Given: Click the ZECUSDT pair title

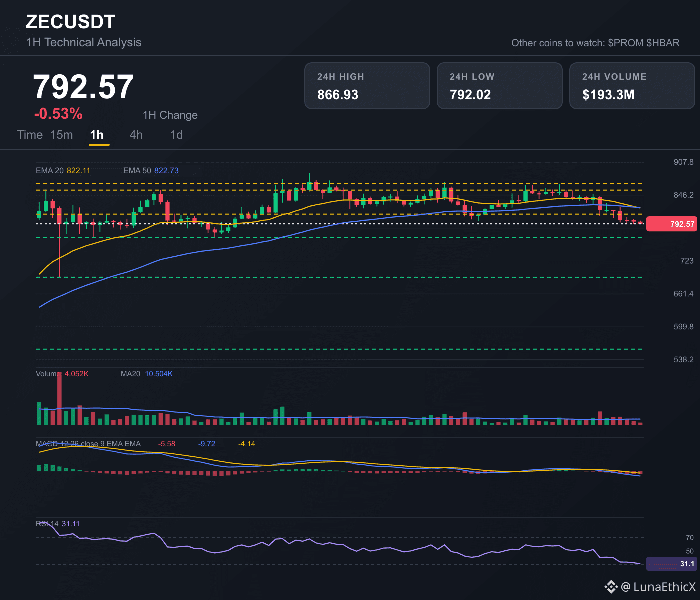Looking at the screenshot, I should pos(71,22).
